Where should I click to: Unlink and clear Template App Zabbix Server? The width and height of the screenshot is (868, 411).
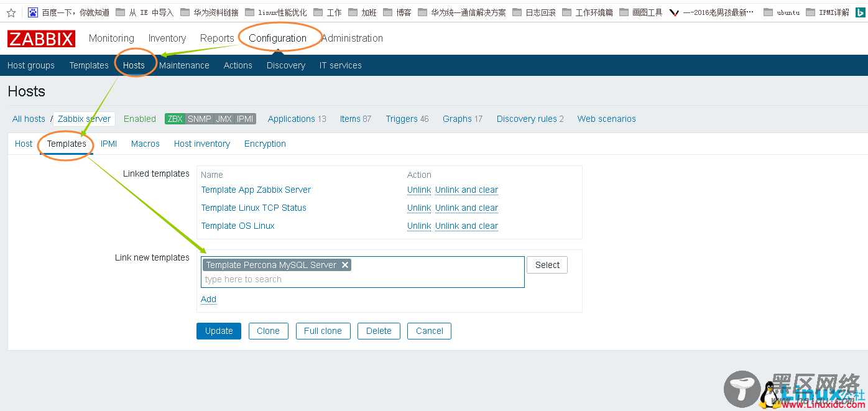[x=466, y=190]
